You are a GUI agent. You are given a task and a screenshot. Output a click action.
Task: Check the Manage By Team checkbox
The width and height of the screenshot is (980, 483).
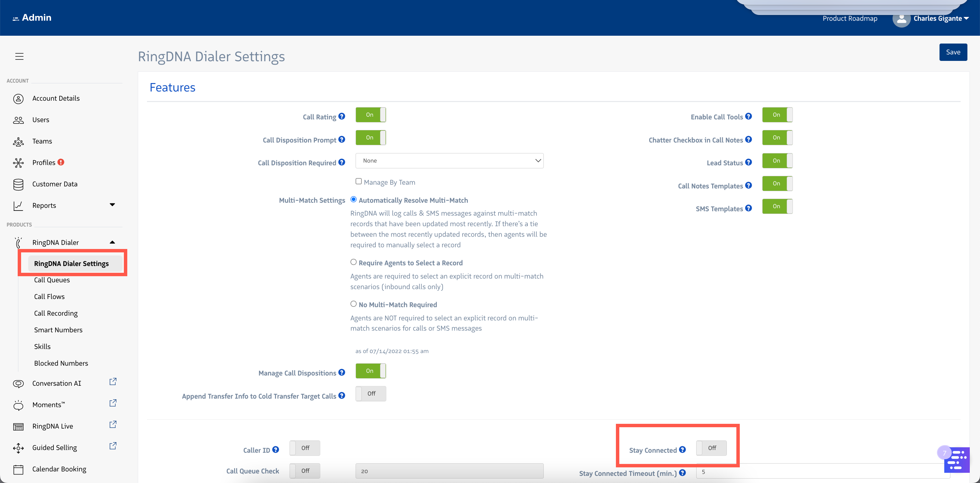(358, 181)
